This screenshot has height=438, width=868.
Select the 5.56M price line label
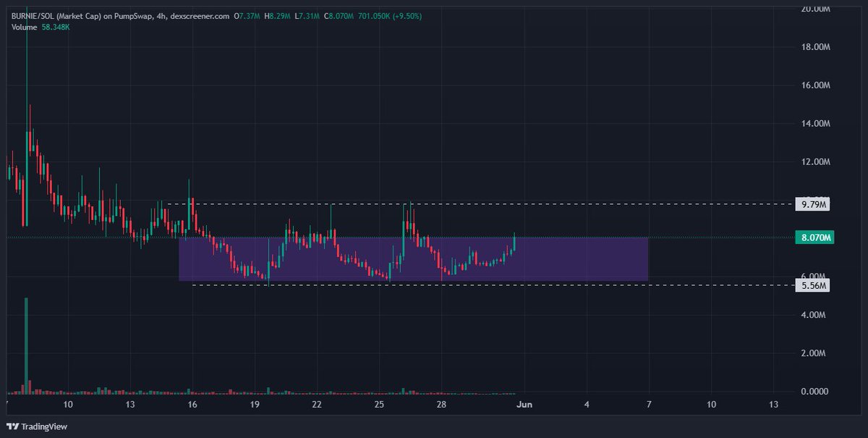tap(814, 285)
